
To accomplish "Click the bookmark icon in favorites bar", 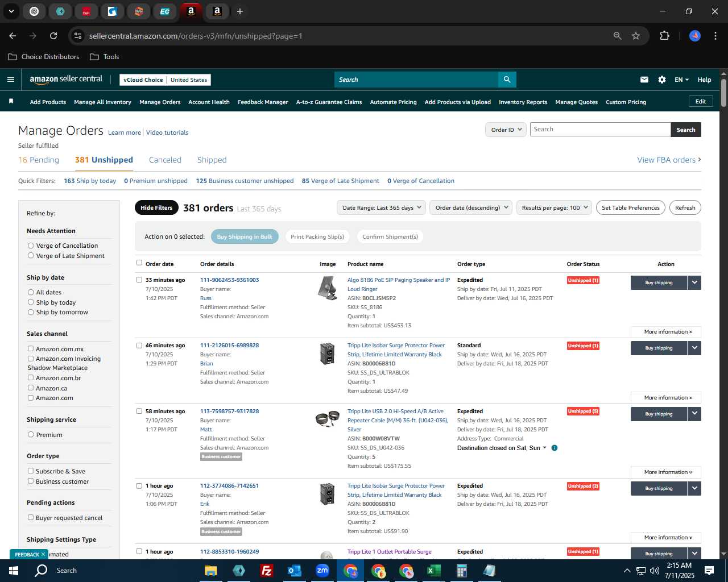I will pos(11,102).
